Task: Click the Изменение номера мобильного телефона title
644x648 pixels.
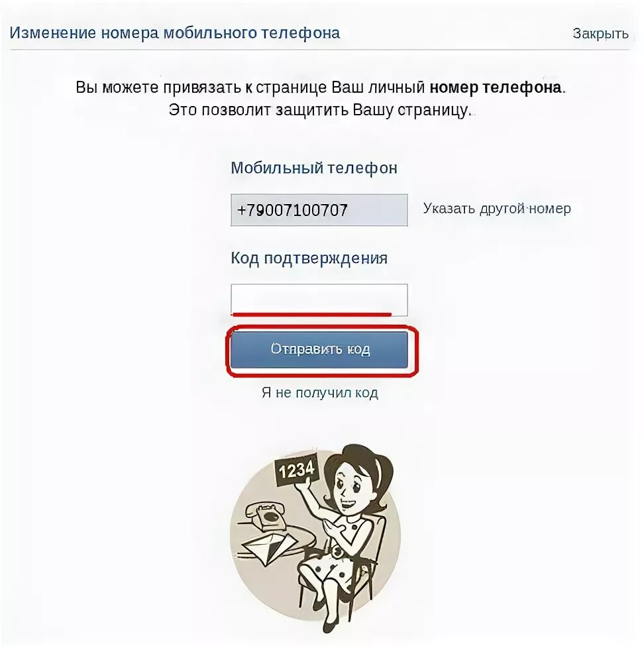Action: pyautogui.click(x=175, y=33)
